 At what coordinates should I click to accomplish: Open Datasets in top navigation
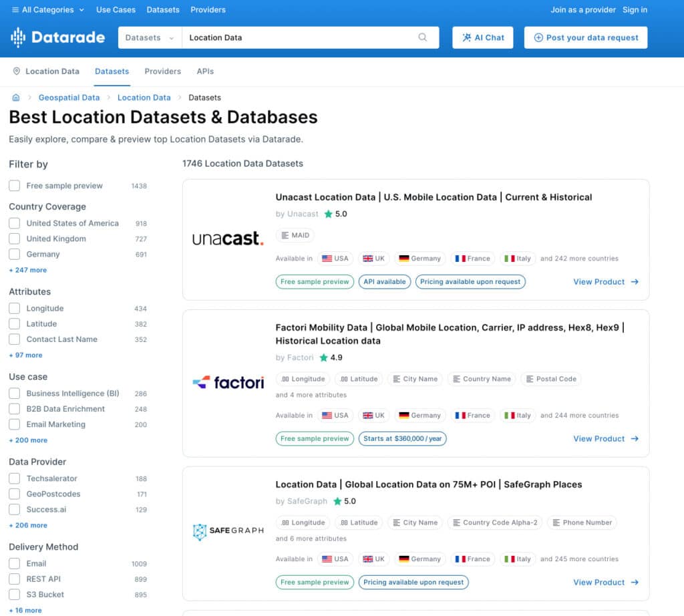[x=163, y=9]
